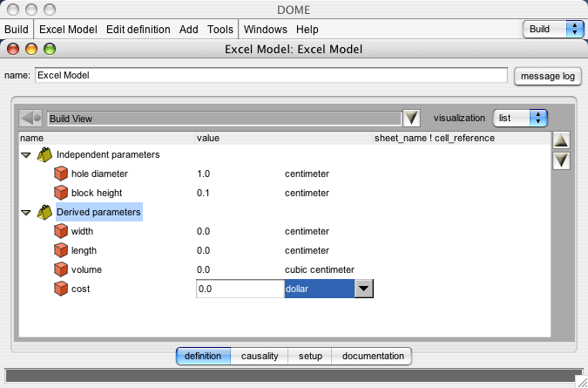Click the hole diameter cube icon
This screenshot has height=388, width=588.
(x=61, y=174)
